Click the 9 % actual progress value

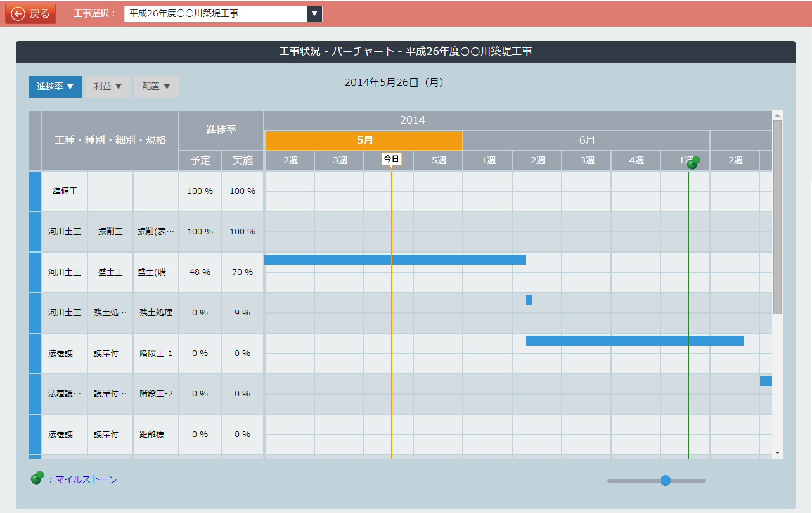242,312
